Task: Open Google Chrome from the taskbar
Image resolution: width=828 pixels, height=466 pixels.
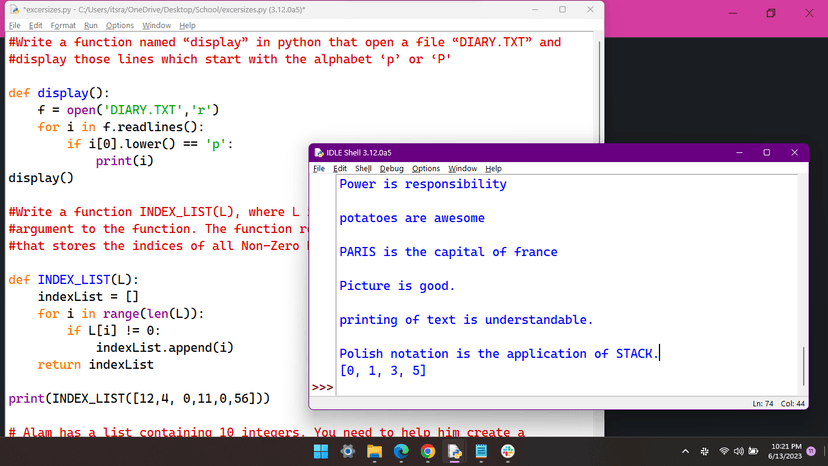Action: pyautogui.click(x=427, y=451)
